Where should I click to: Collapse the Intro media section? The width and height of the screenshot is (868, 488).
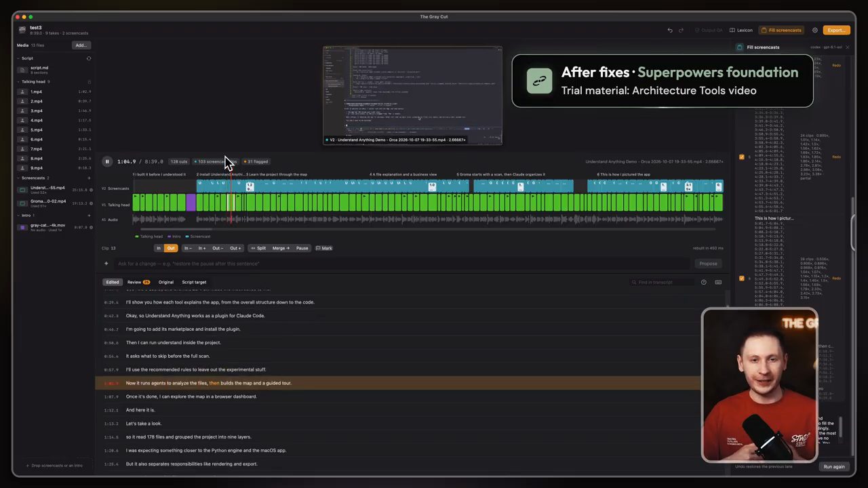point(18,216)
